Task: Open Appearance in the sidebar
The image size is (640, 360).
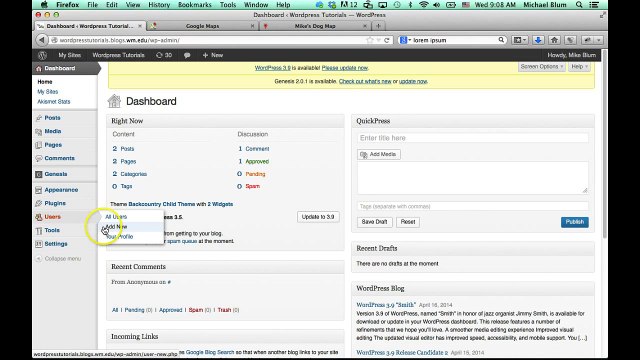Action: pyautogui.click(x=61, y=190)
